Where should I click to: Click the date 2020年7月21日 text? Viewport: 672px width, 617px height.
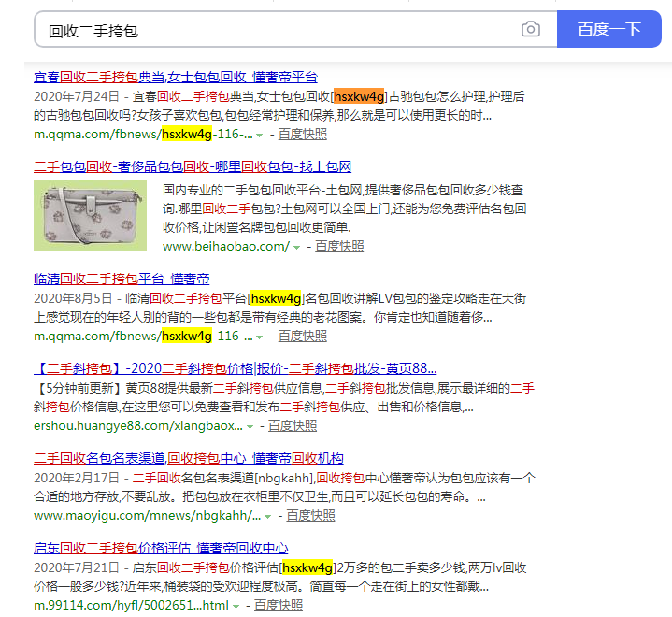click(x=77, y=567)
